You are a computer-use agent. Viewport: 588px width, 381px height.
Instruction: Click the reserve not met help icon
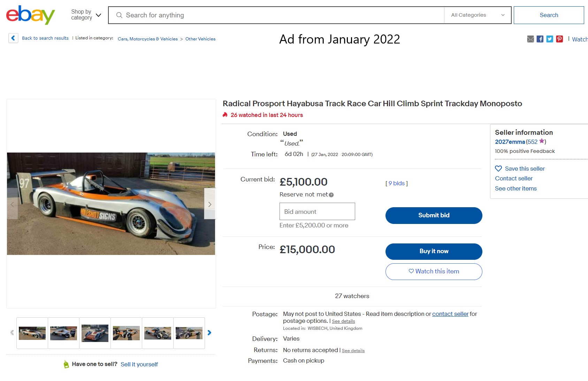pos(331,195)
